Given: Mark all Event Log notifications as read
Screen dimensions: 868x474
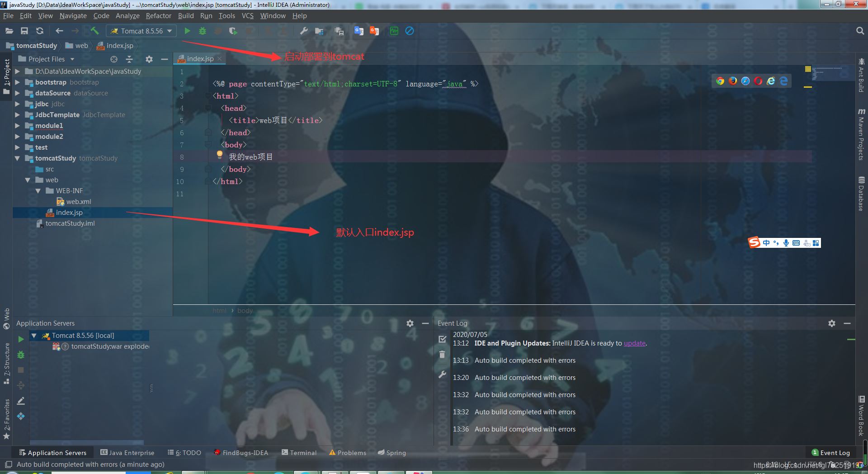Looking at the screenshot, I should [x=442, y=339].
